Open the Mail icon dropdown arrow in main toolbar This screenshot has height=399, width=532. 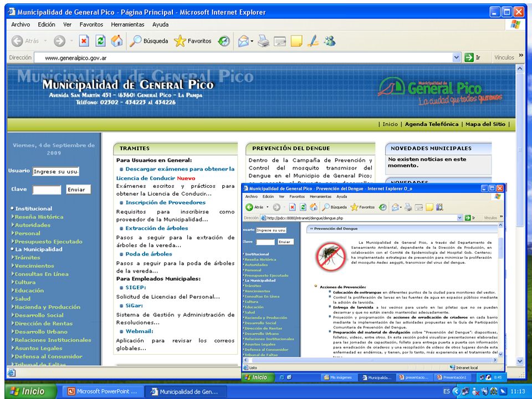pyautogui.click(x=252, y=42)
